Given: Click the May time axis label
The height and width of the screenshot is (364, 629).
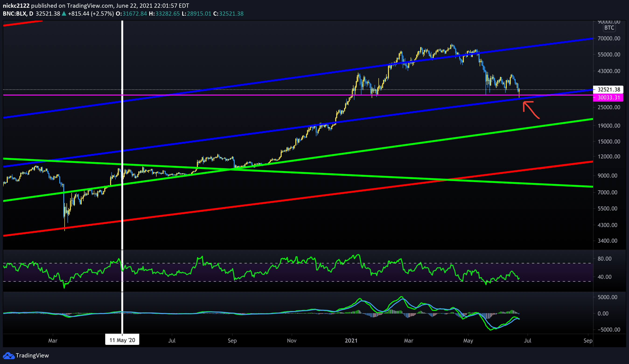Looking at the screenshot, I should tap(468, 340).
